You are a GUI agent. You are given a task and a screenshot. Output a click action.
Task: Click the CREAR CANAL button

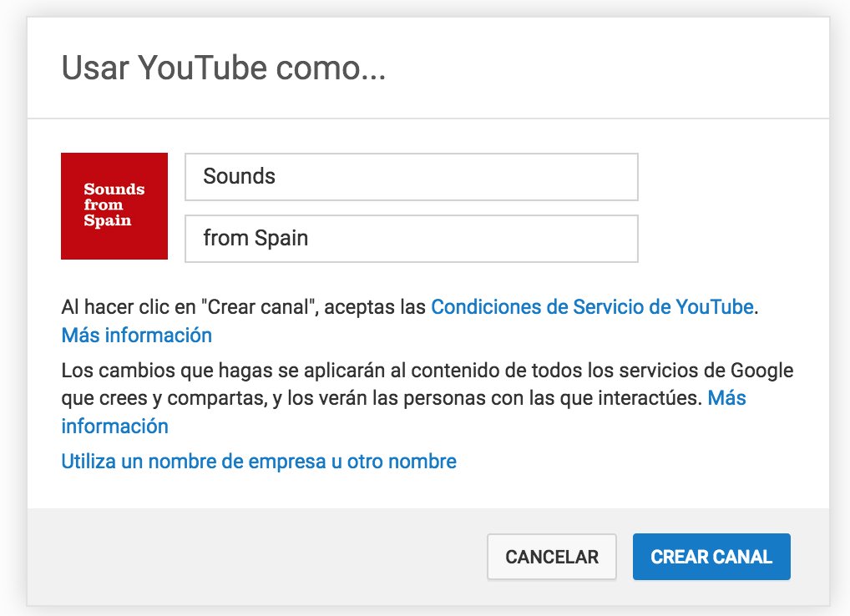tap(711, 557)
